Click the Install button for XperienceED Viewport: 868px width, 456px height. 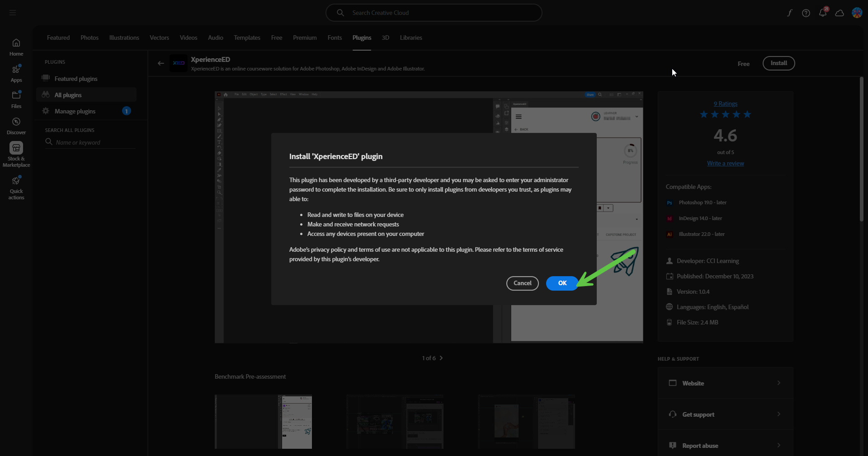click(778, 63)
